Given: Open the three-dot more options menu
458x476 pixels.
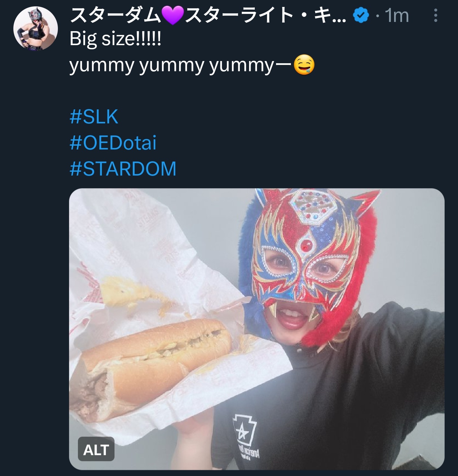Looking at the screenshot, I should point(435,16).
